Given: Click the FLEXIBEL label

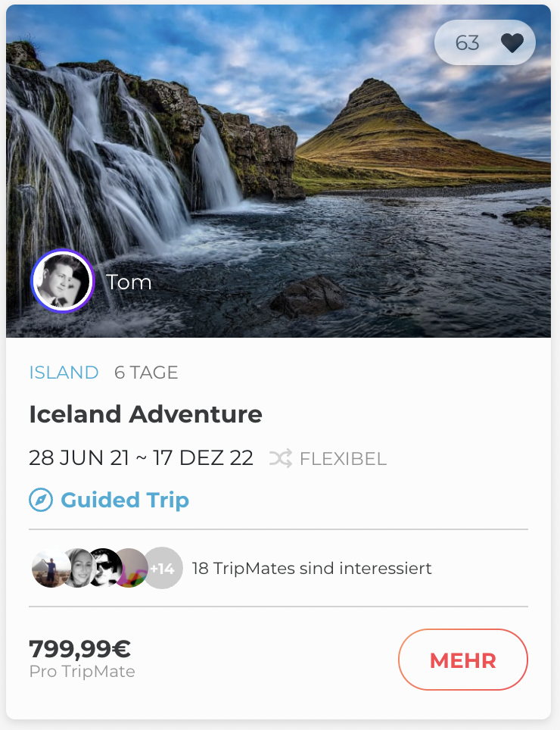Looking at the screenshot, I should 343,459.
